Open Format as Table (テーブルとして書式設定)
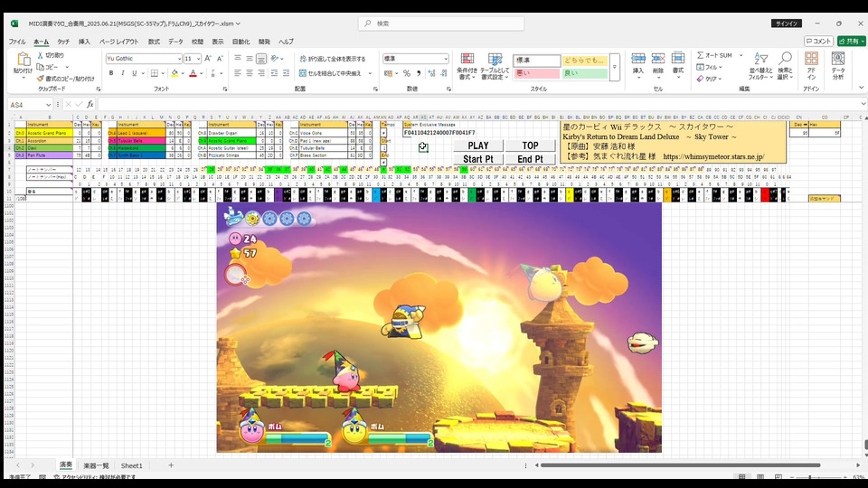The width and height of the screenshot is (868, 488). [495, 66]
